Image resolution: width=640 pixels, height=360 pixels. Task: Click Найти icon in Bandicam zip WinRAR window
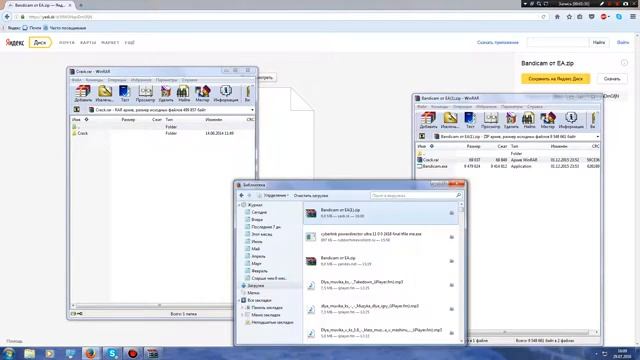click(x=529, y=120)
